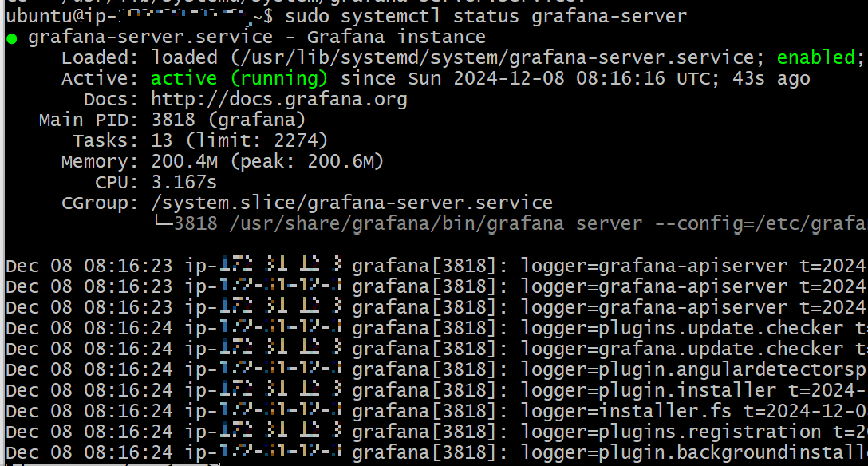The image size is (868, 466).
Task: Click the green status dot before grafana-server.service
Action: pyautogui.click(x=12, y=38)
